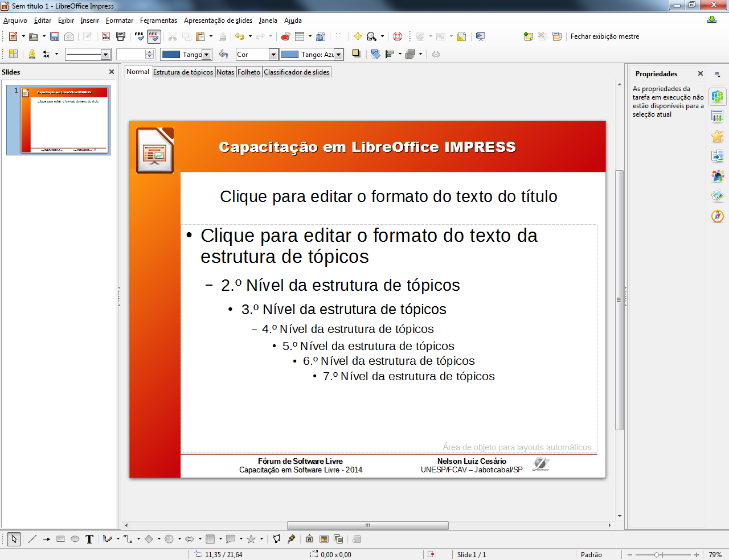This screenshot has height=560, width=729.
Task: Open Slide Transition sidebar icon
Action: [x=718, y=156]
